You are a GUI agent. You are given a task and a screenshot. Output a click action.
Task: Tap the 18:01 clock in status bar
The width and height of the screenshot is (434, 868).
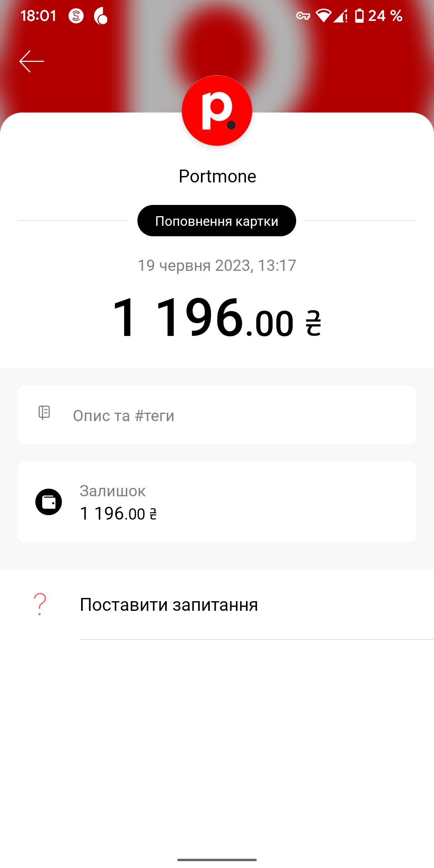click(x=39, y=16)
